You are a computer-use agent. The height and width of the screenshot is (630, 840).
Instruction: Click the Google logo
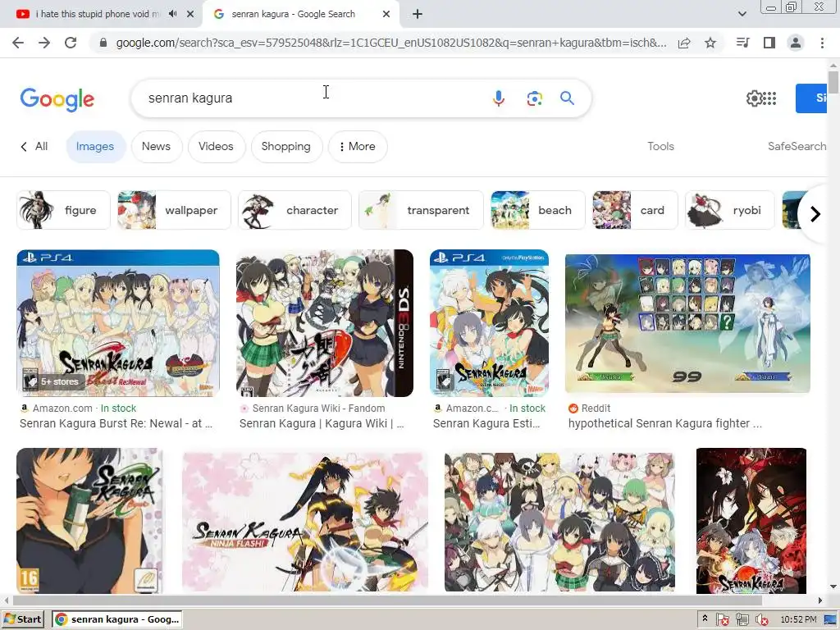point(57,99)
